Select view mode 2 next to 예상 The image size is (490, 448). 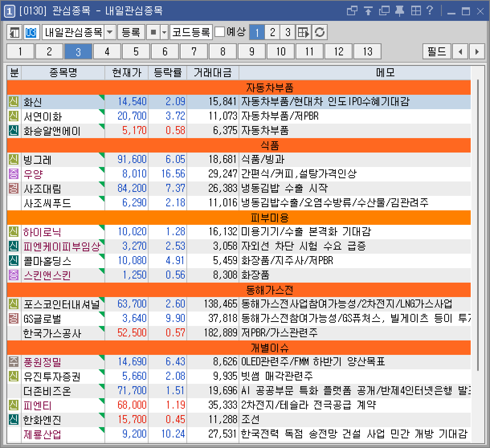(272, 32)
